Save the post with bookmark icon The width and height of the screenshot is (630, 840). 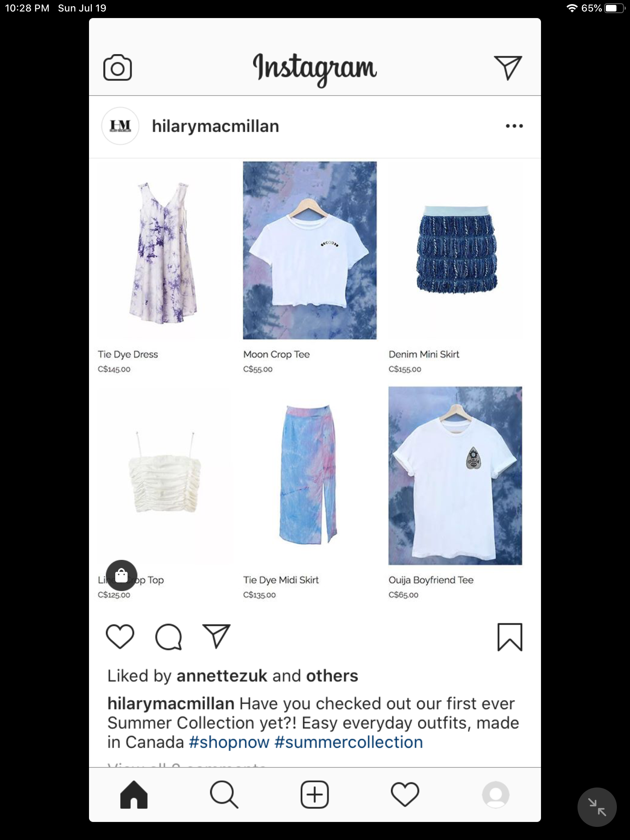tap(510, 637)
